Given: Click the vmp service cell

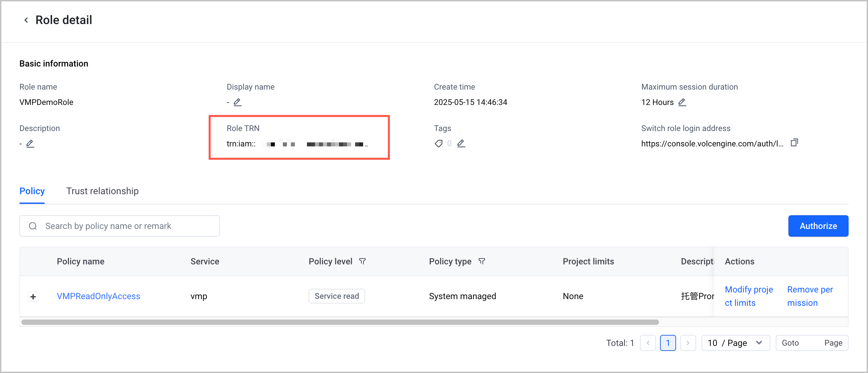Looking at the screenshot, I should click(x=199, y=296).
